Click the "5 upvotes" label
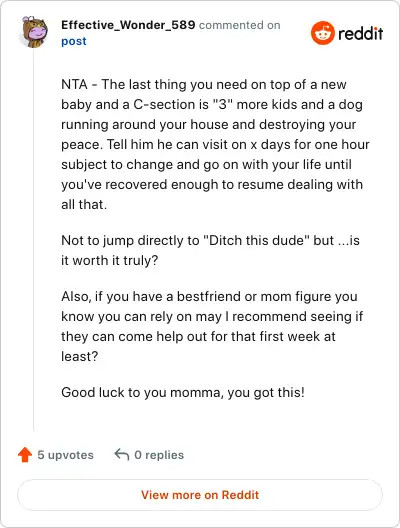Viewport: 400px width, 528px height. (65, 455)
